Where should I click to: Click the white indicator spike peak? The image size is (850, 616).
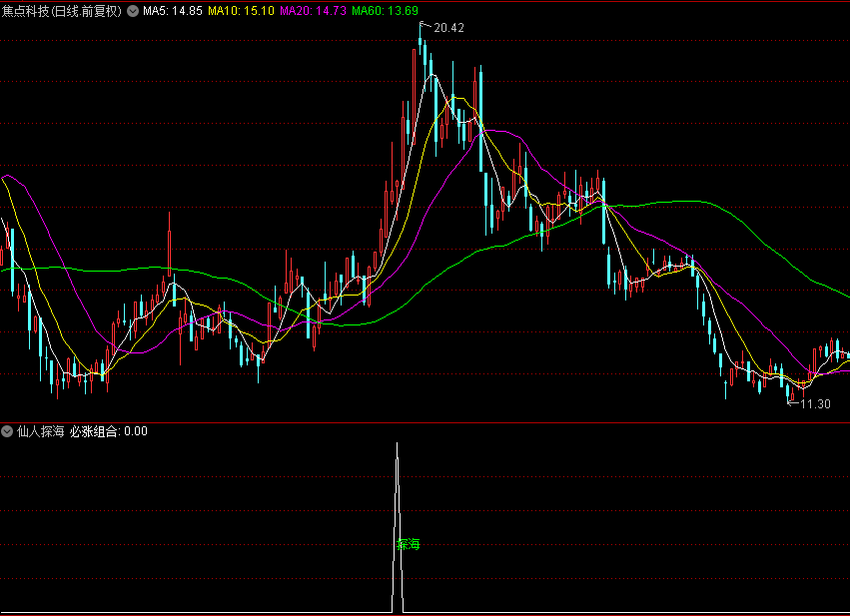(x=397, y=445)
